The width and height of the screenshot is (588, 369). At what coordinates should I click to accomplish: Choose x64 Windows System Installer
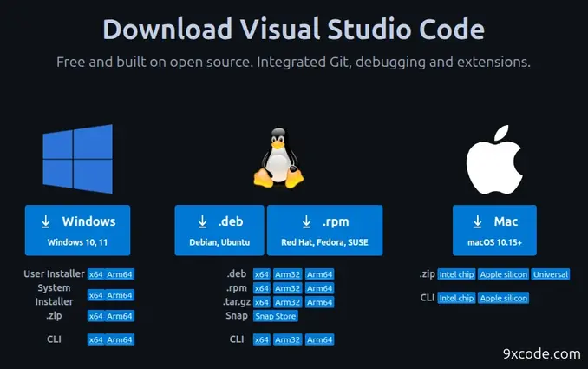[x=96, y=295]
